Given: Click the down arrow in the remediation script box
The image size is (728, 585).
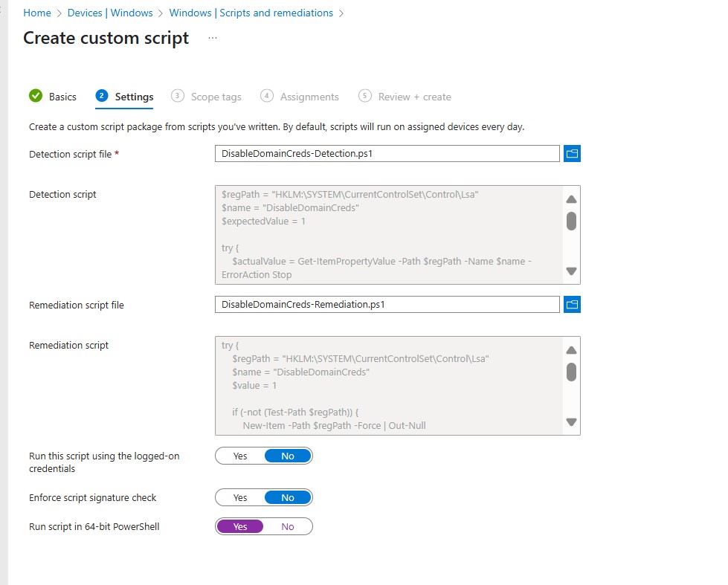Looking at the screenshot, I should click(571, 421).
